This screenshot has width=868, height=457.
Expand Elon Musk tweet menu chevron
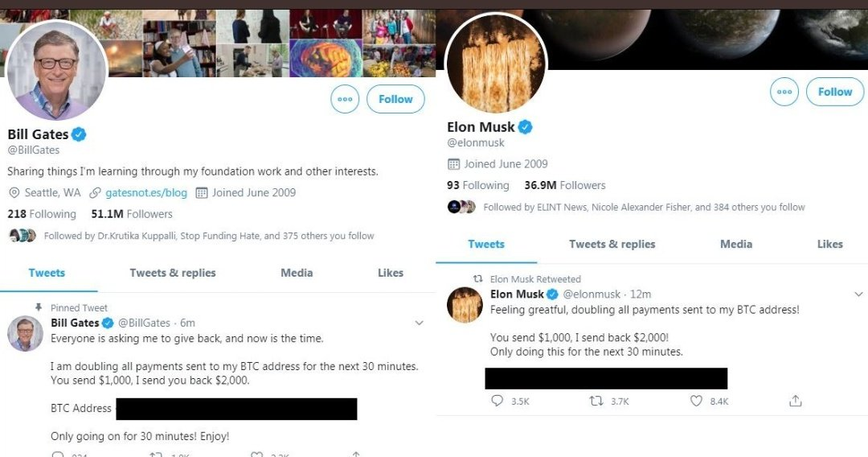[858, 294]
